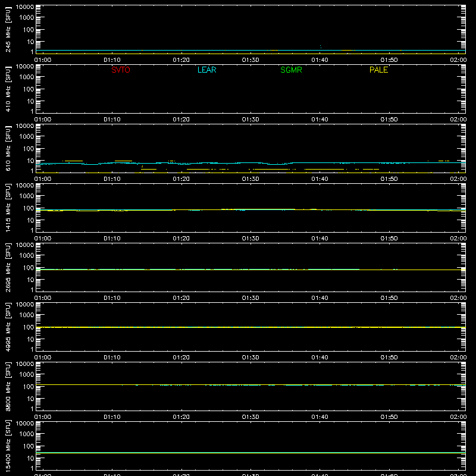
Task: Click 01:40 tick below the 1415 MHz panel
Action: coord(320,239)
